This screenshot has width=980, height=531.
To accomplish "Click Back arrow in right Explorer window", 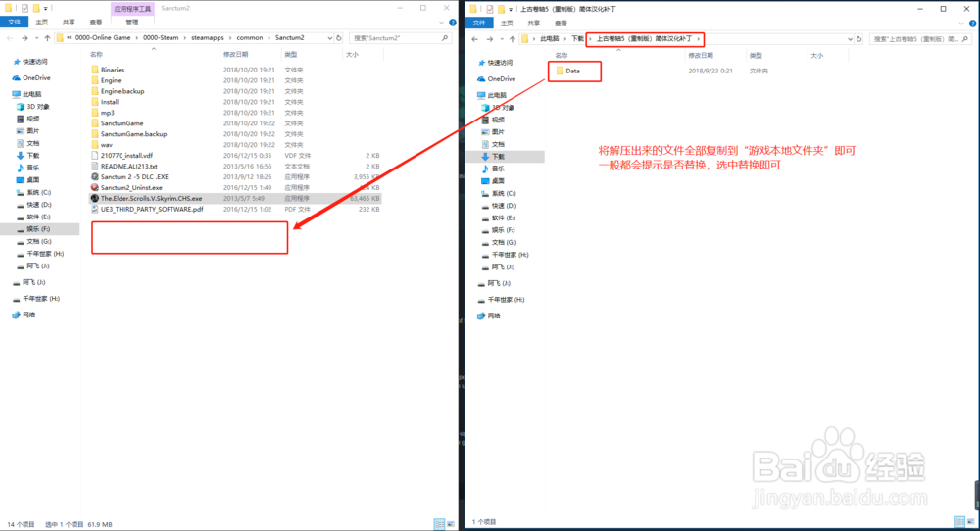I will pyautogui.click(x=475, y=39).
